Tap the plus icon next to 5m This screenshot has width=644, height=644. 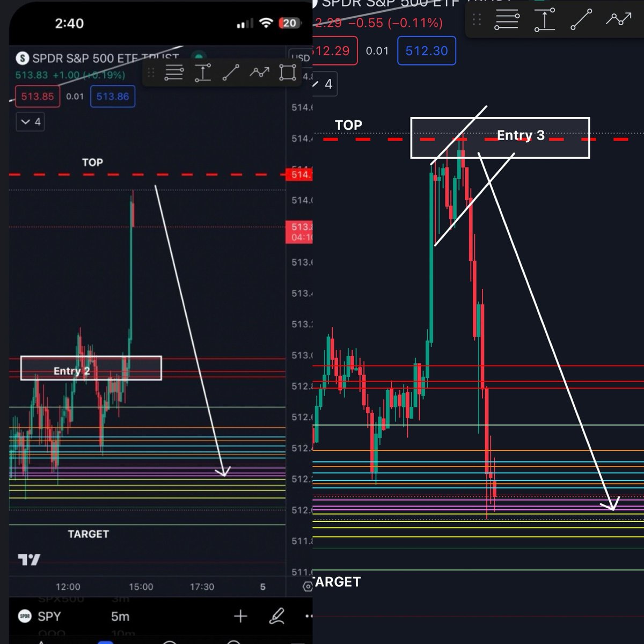pyautogui.click(x=240, y=617)
